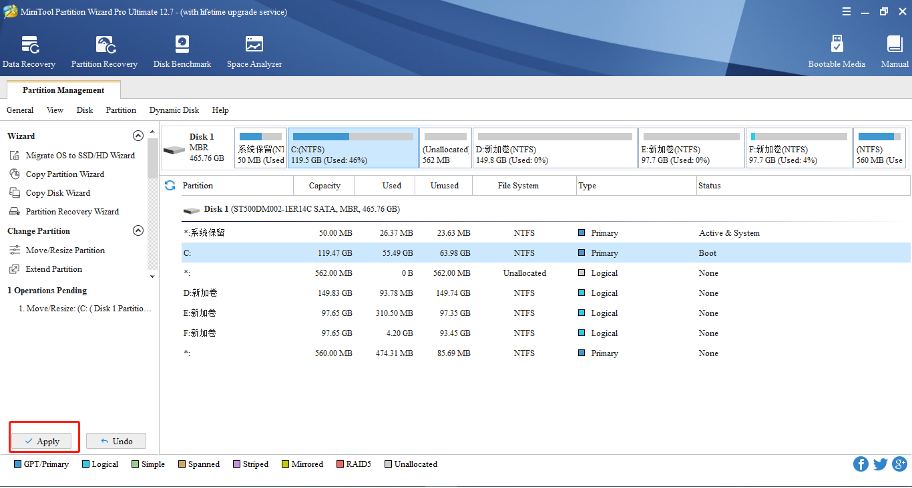This screenshot has width=912, height=488.
Task: Open the Dynamic Disk menu
Action: 174,110
